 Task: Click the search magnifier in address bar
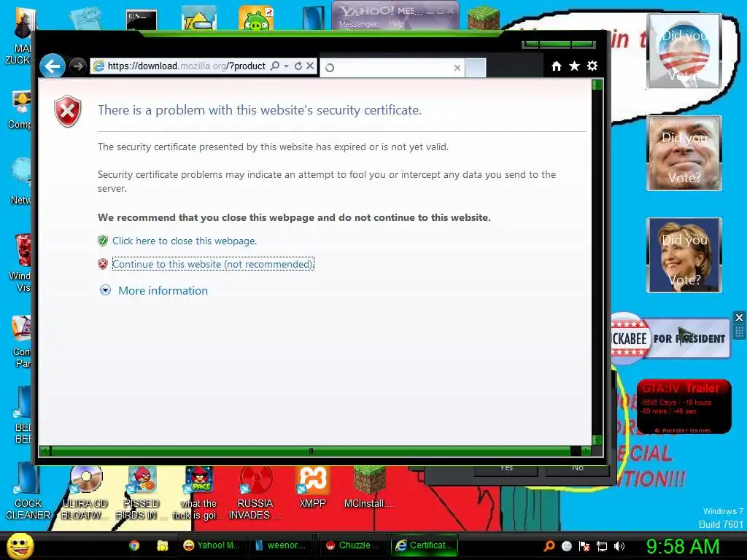click(275, 66)
